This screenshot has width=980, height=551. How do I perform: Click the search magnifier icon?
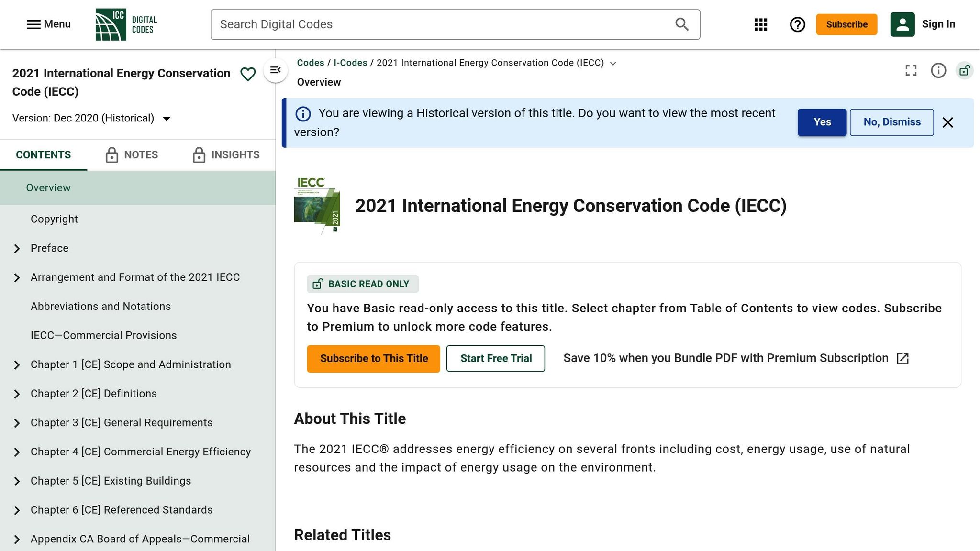click(682, 24)
